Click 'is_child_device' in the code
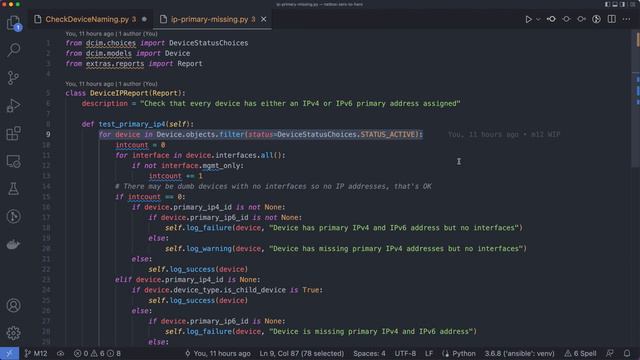Screen dimensions: 640x360 (256, 290)
